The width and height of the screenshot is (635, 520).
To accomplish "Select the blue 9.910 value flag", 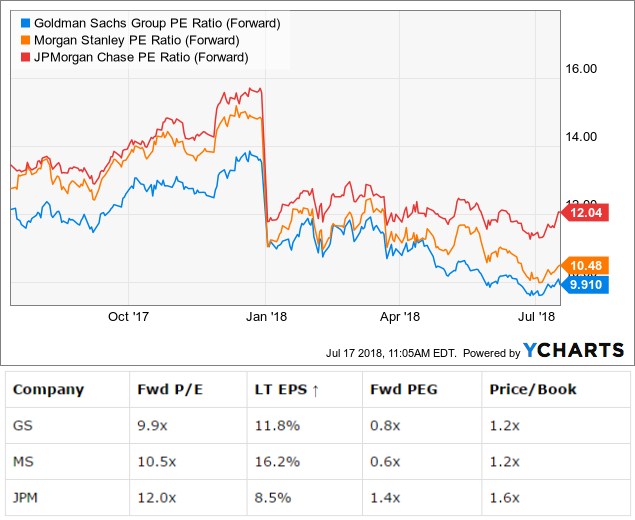I will click(584, 284).
